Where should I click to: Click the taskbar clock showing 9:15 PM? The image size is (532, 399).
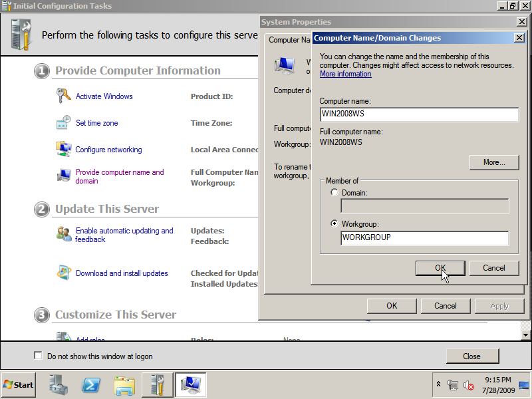(497, 385)
